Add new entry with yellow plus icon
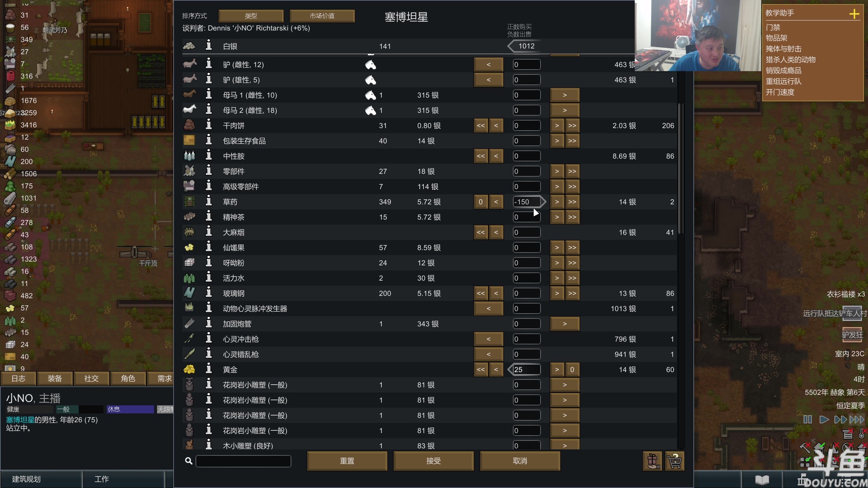The width and height of the screenshot is (868, 488). 854,14
